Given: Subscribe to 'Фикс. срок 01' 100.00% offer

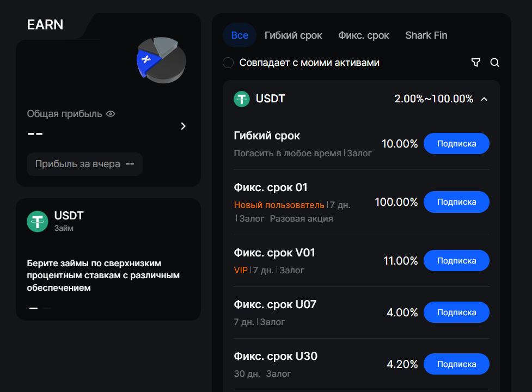Looking at the screenshot, I should point(456,202).
